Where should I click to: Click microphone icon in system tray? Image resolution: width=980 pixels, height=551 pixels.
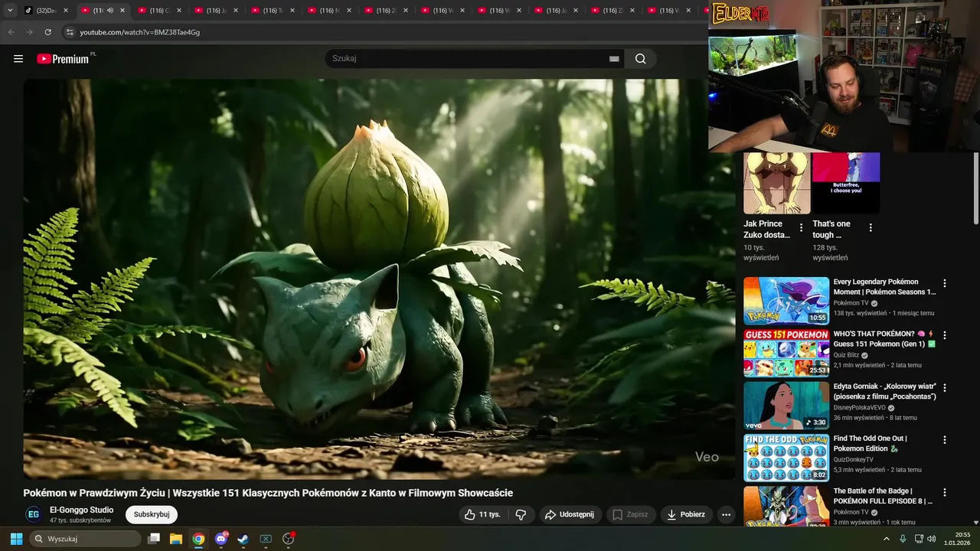click(x=903, y=539)
